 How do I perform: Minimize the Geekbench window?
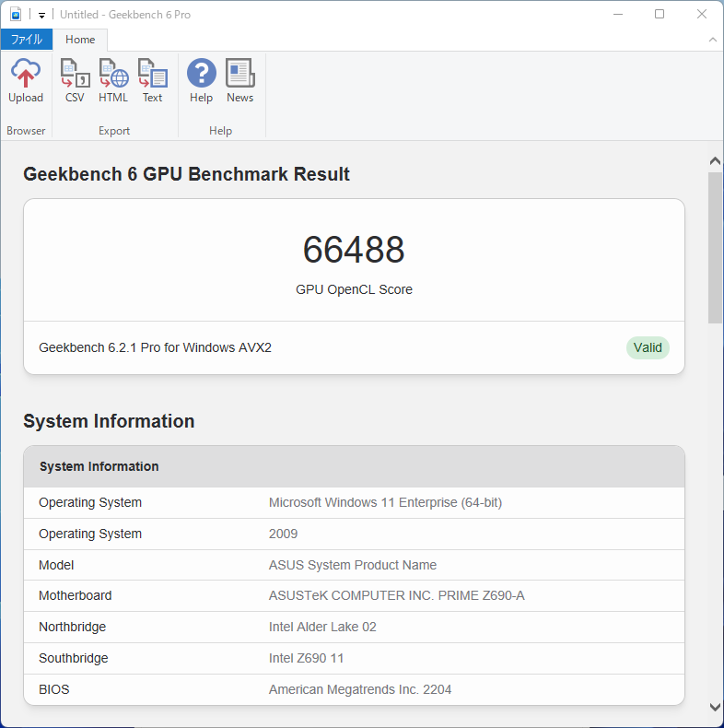[616, 14]
